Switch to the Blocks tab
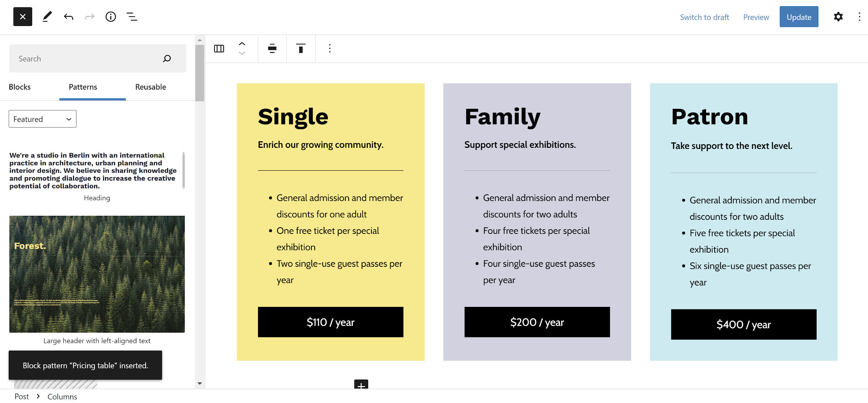This screenshot has height=403, width=868. click(20, 87)
